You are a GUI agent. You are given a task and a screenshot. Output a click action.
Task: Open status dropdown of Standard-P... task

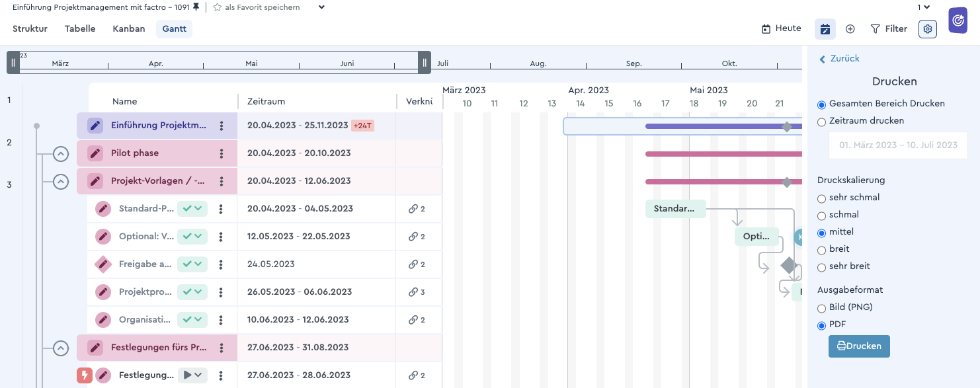click(x=192, y=209)
